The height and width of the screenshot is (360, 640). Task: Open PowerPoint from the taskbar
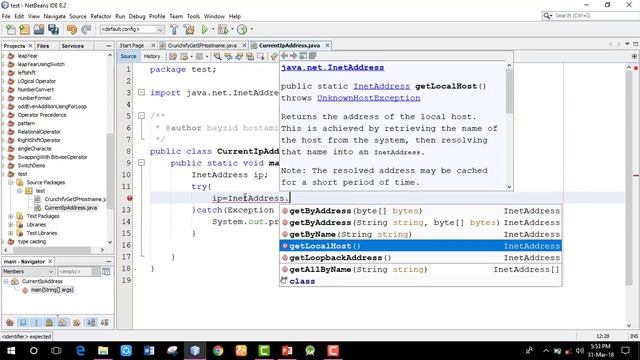point(287,351)
